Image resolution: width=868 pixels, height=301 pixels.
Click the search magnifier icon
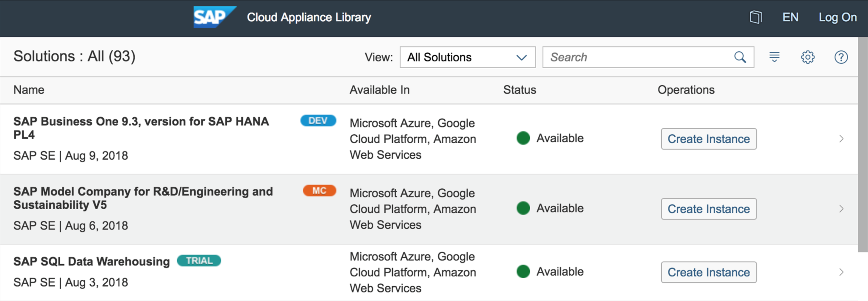coord(740,57)
